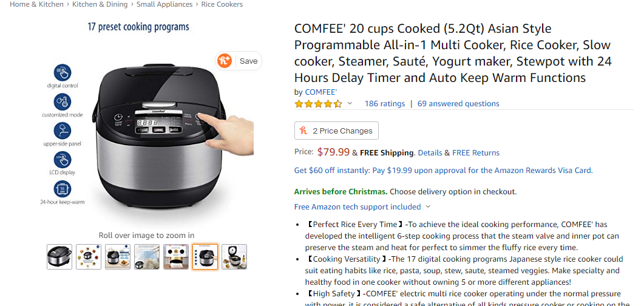Navigate to Kitchen & Dining breadcrumb
Viewport: 644px width, 306px height.
click(x=100, y=4)
